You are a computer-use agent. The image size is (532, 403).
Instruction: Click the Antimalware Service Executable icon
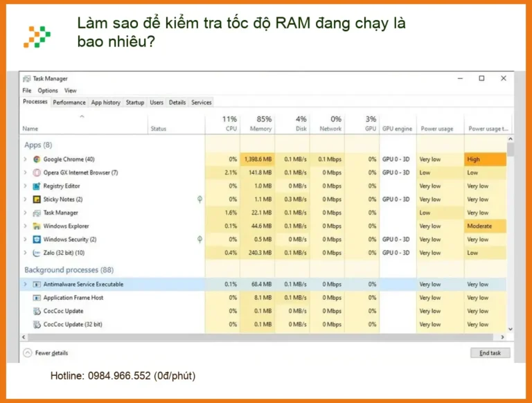click(37, 285)
